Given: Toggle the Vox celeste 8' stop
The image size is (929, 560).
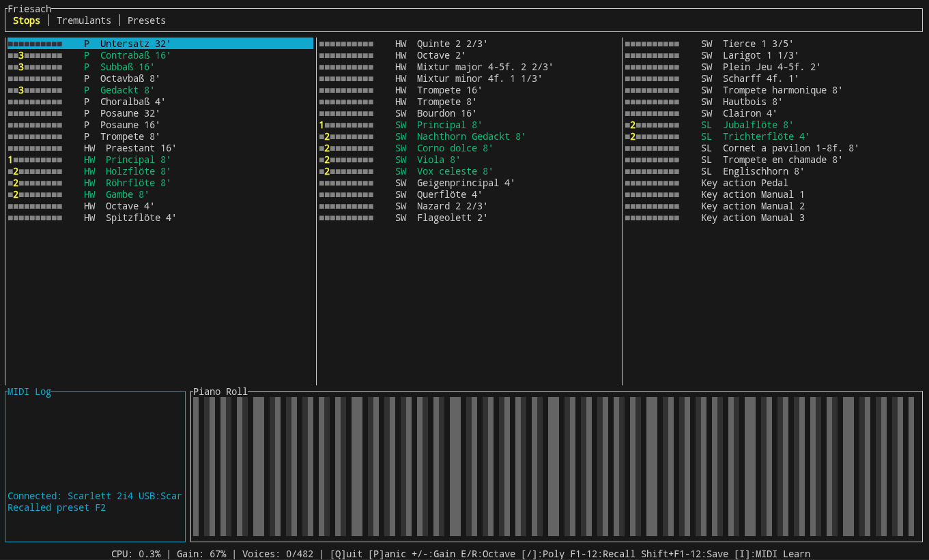Looking at the screenshot, I should point(469,171).
